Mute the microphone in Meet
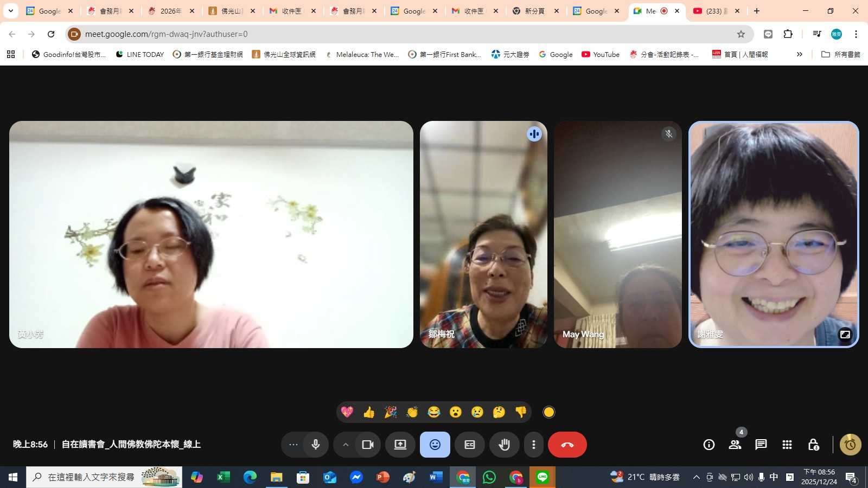The image size is (868, 488). pos(316,445)
